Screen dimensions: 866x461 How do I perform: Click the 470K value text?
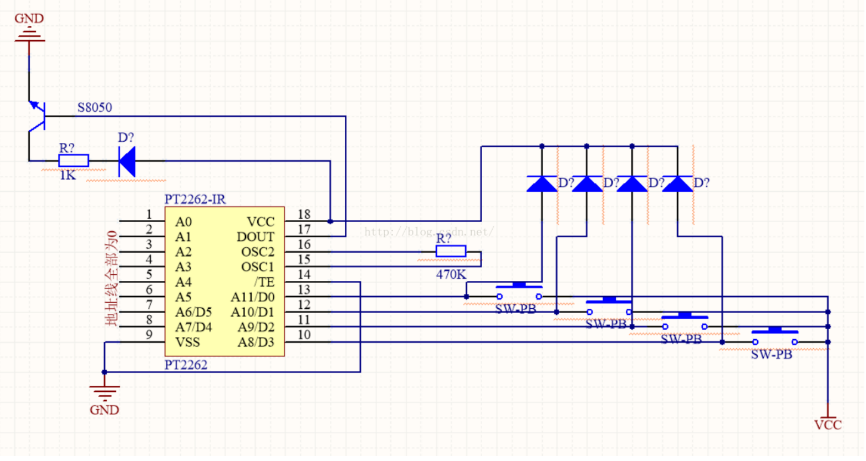(451, 274)
